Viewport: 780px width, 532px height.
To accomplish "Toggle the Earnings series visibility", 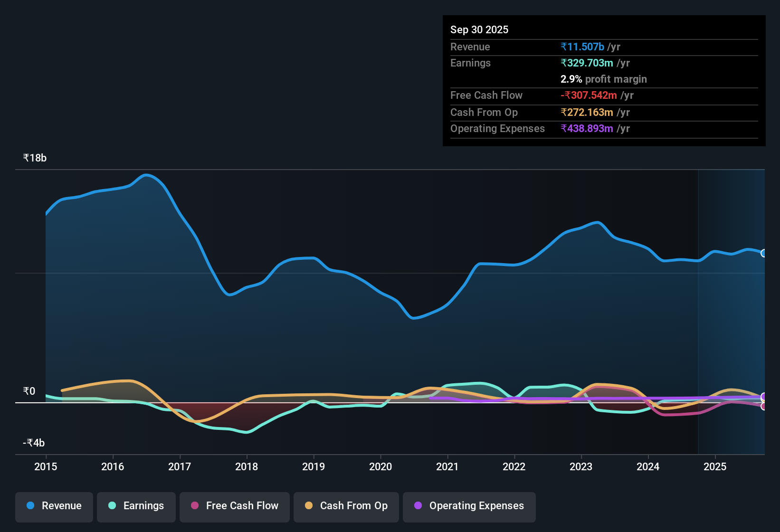I will [x=136, y=506].
